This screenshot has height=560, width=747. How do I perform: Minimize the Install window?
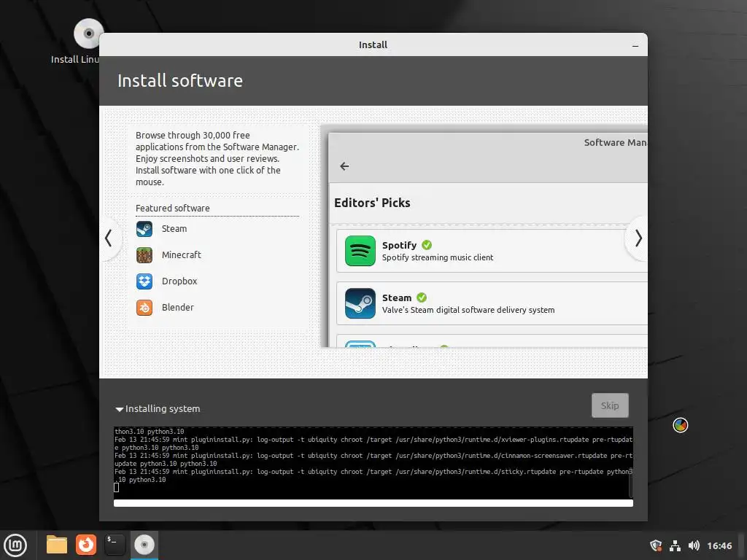pos(635,46)
